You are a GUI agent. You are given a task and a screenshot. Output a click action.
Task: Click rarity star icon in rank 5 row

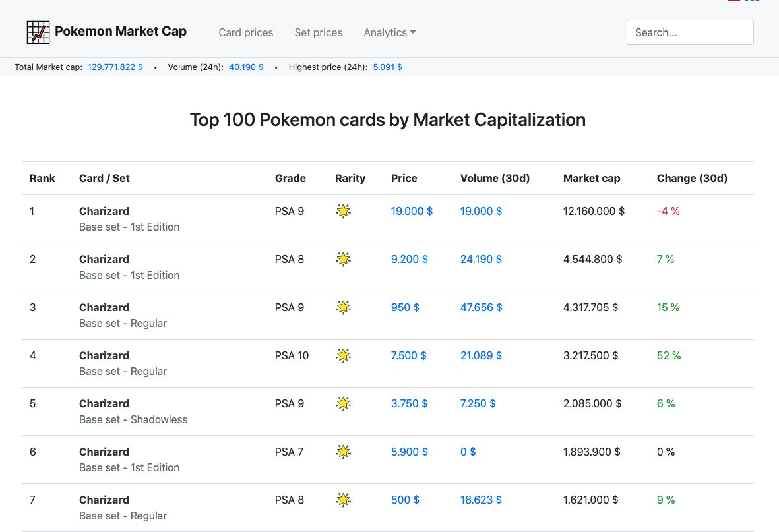(x=343, y=403)
